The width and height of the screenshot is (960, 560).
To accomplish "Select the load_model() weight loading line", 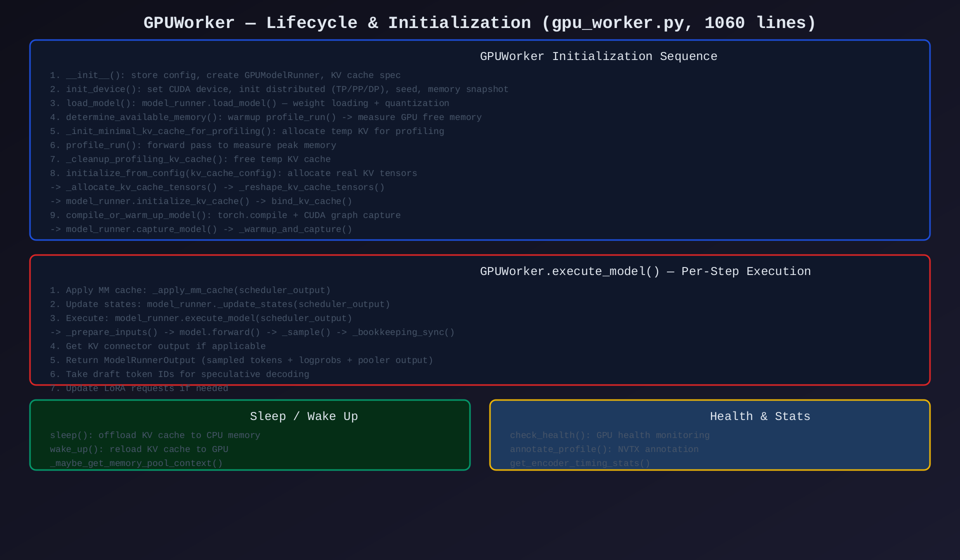I will (x=249, y=103).
